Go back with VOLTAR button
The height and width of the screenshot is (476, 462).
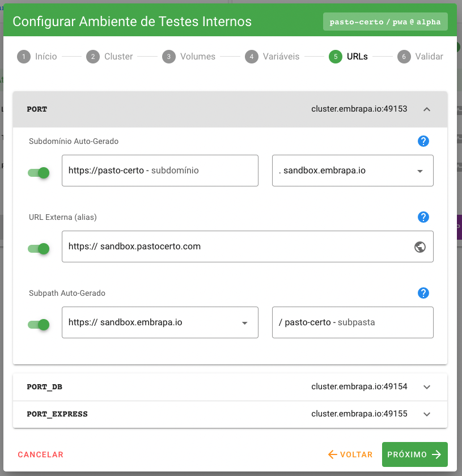[350, 454]
